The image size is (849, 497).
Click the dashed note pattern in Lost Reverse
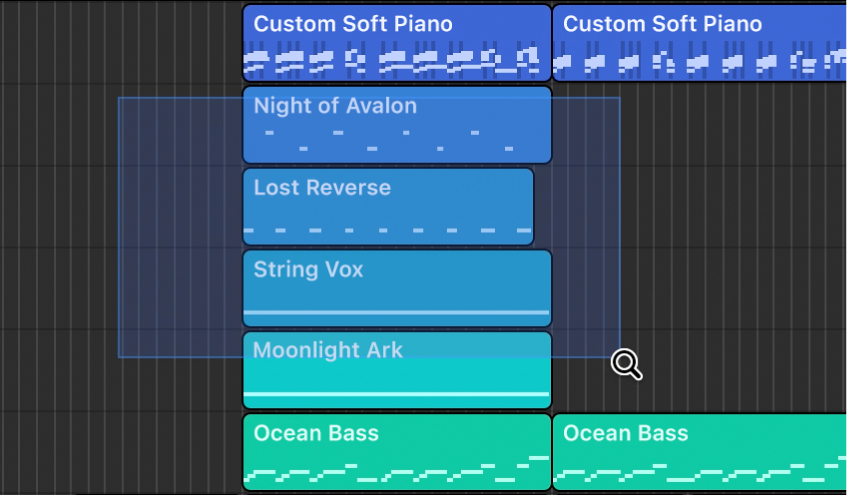click(388, 230)
